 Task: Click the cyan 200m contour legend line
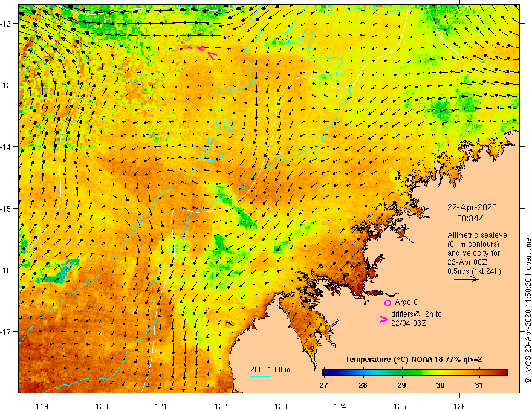(x=260, y=376)
